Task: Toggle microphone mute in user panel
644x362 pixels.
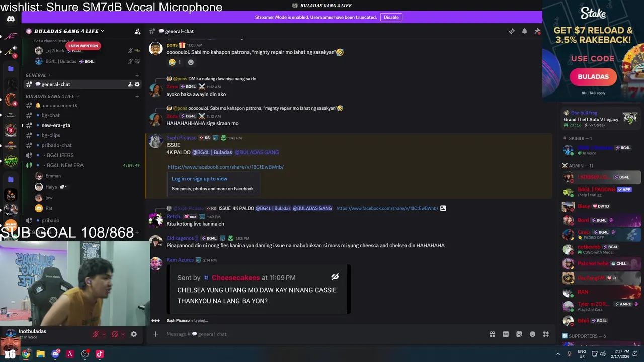Action: pyautogui.click(x=96, y=334)
